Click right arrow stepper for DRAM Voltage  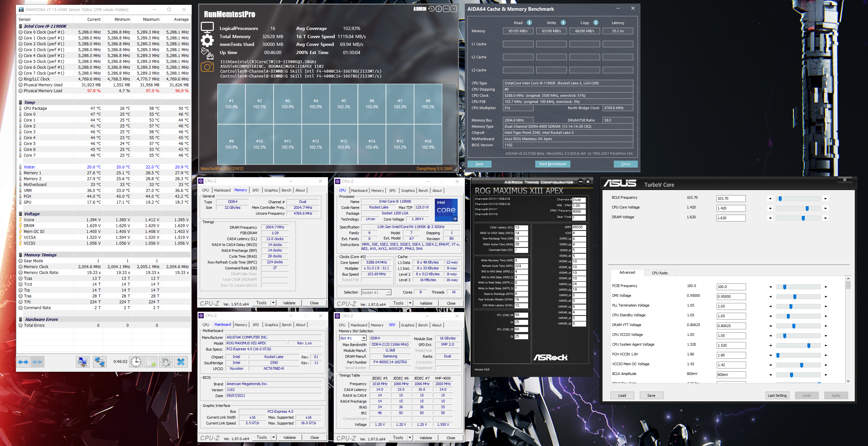pyautogui.click(x=826, y=218)
